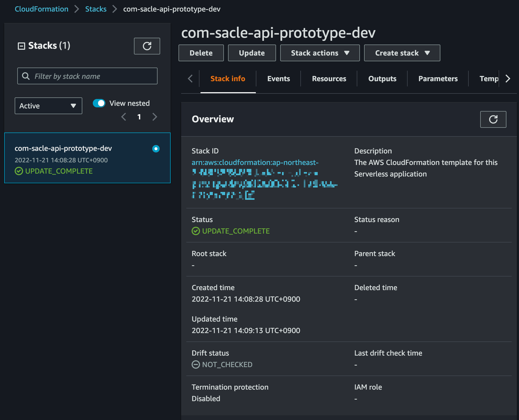
Task: Go to previous stacks list page
Action: (124, 117)
